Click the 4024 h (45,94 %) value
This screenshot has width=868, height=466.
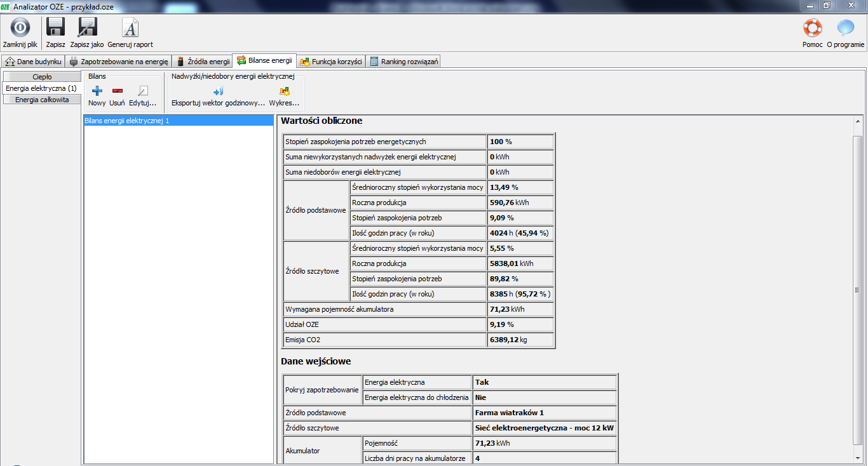(519, 233)
